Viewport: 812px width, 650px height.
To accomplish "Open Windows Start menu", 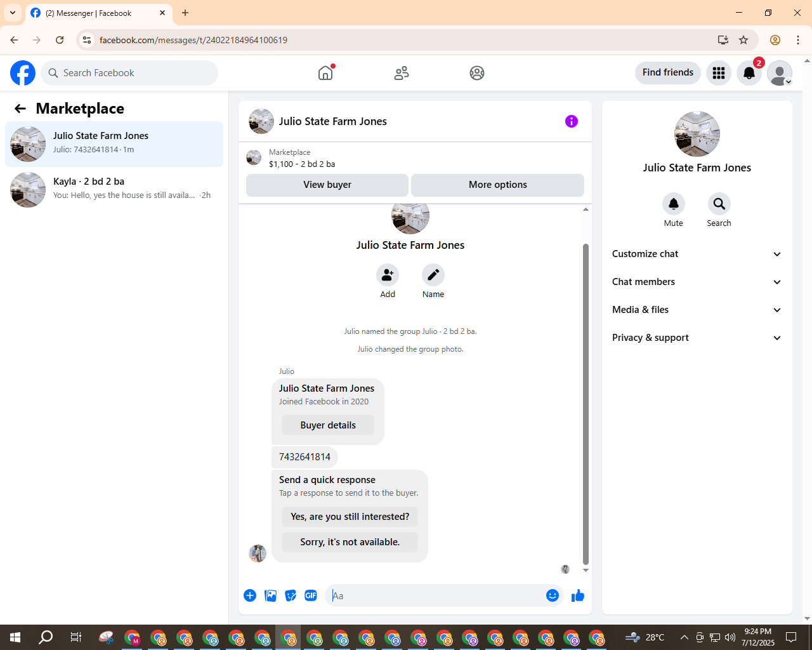I will click(15, 637).
